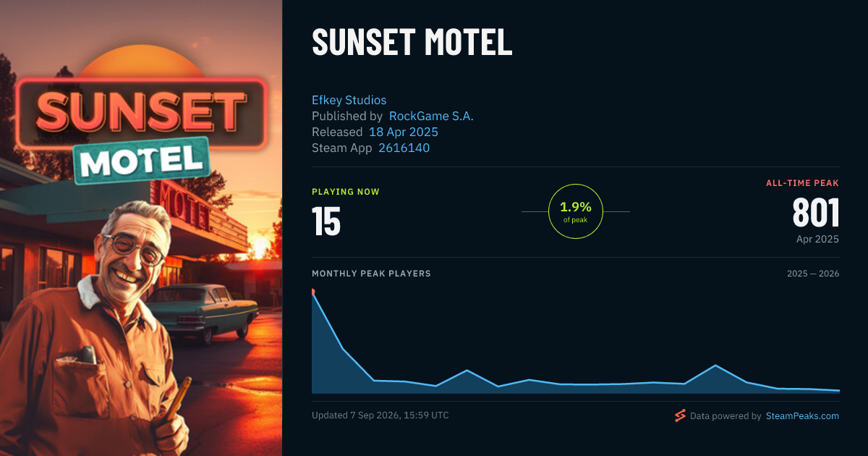Click the SUNSET MOTEL page title
This screenshot has width=868, height=456.
[412, 43]
